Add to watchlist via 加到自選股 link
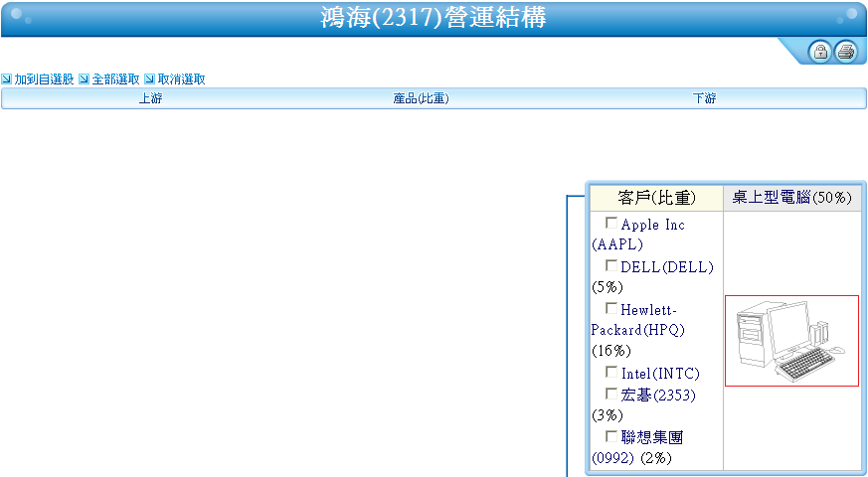This screenshot has height=477, width=868. click(45, 79)
